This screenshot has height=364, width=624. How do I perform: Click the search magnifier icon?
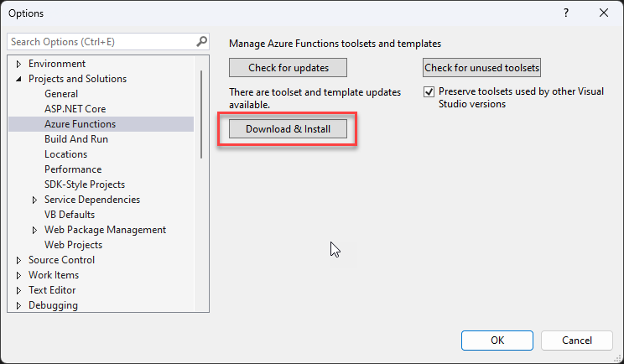201,41
